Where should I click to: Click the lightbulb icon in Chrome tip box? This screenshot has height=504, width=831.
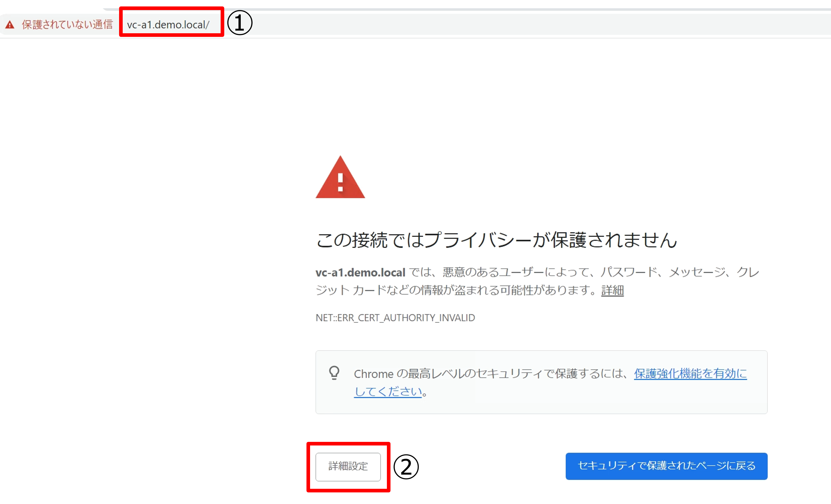334,373
